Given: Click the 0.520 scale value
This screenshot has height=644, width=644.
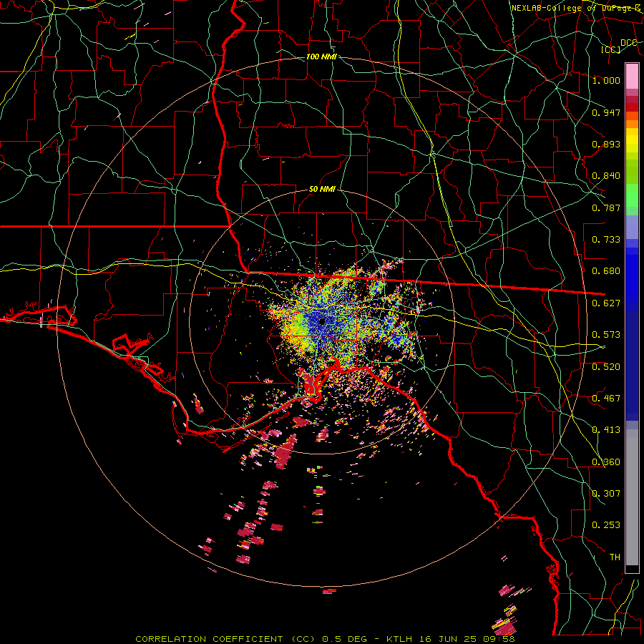Looking at the screenshot, I should pos(606,367).
